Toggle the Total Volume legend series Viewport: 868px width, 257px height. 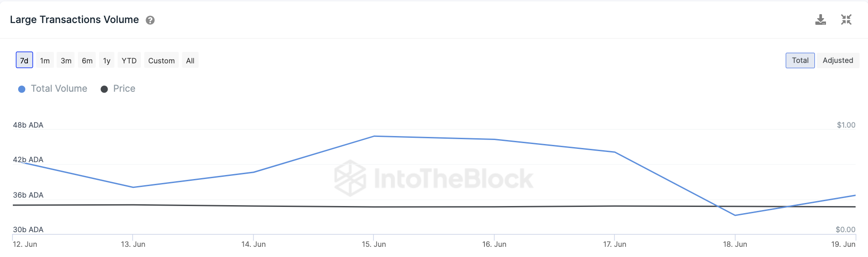pyautogui.click(x=59, y=89)
